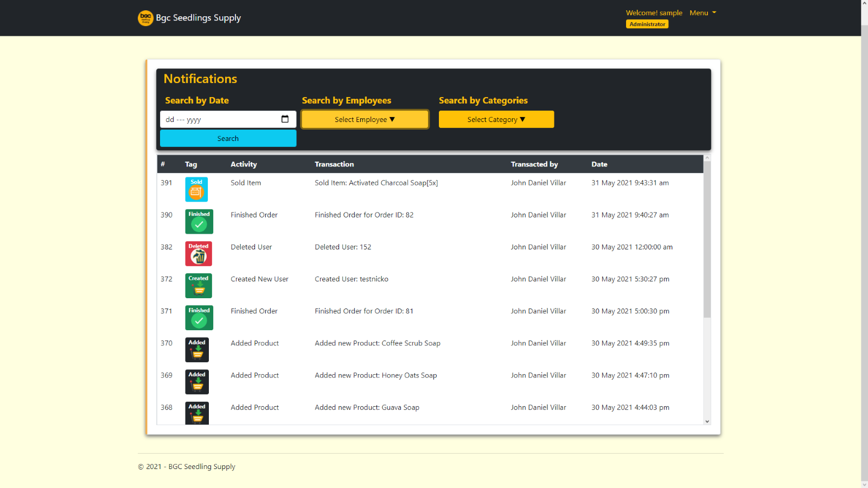The width and height of the screenshot is (868, 488).
Task: Click 'Created User: testnicko' transaction text
Action: 352,279
